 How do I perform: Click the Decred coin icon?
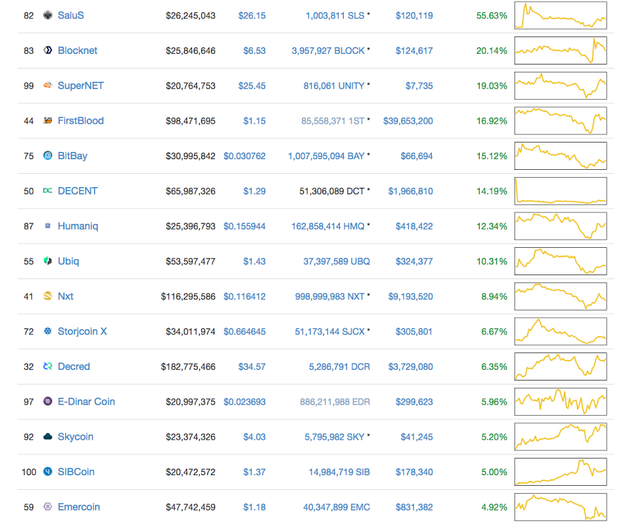[48, 367]
